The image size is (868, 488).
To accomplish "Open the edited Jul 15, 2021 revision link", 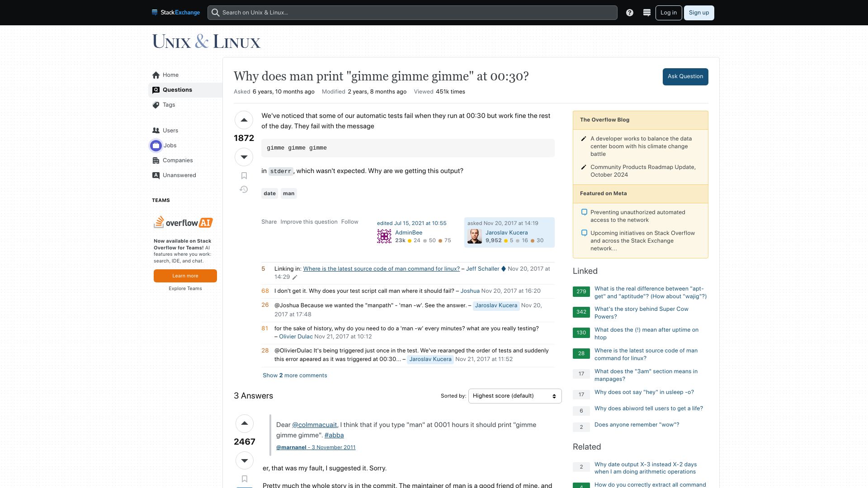I will point(411,223).
